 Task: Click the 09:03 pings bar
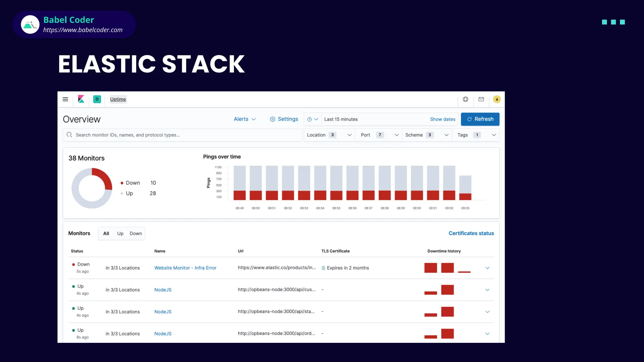pos(465,188)
